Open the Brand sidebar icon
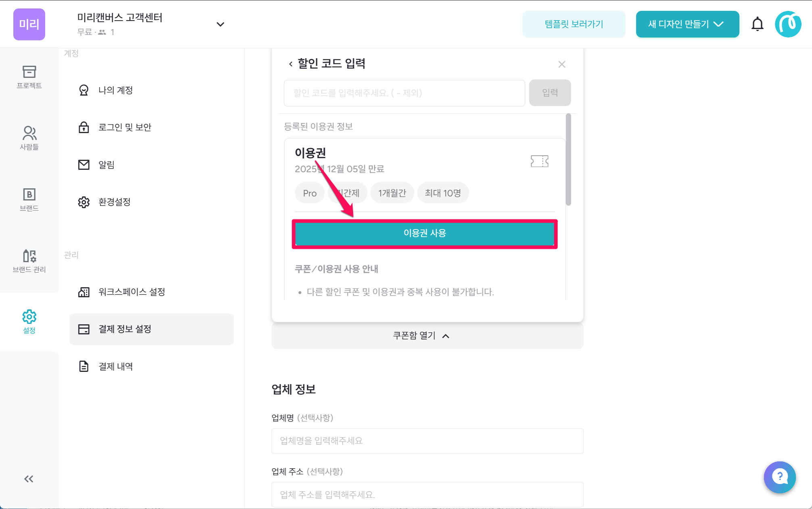 [x=29, y=199]
